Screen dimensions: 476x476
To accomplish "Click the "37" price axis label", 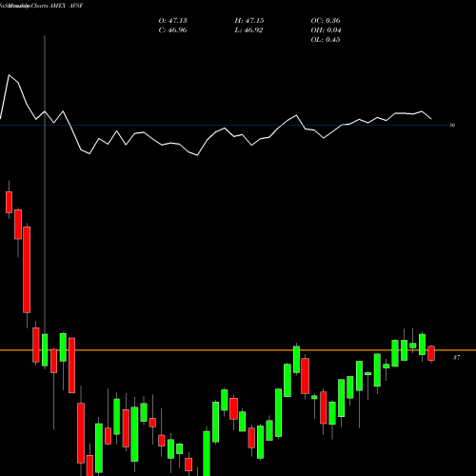I will 456,358.
